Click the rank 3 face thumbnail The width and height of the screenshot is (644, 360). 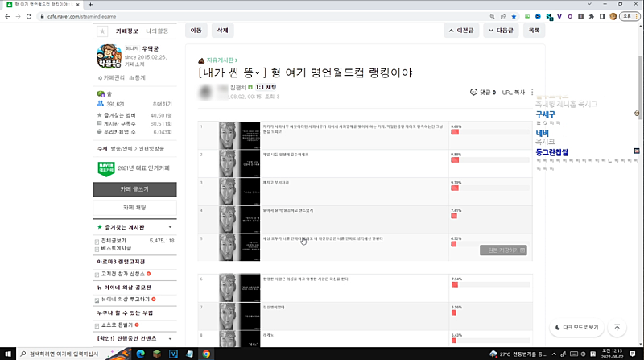[x=239, y=191]
